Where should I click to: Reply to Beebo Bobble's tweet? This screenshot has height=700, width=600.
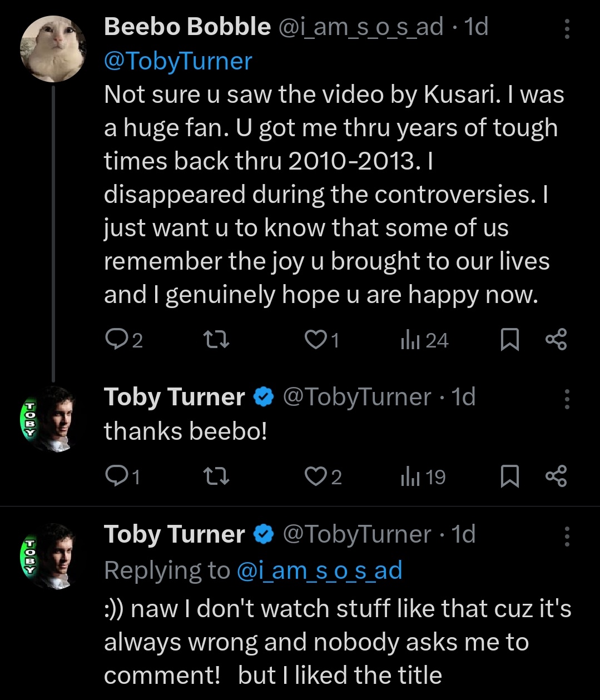[116, 339]
